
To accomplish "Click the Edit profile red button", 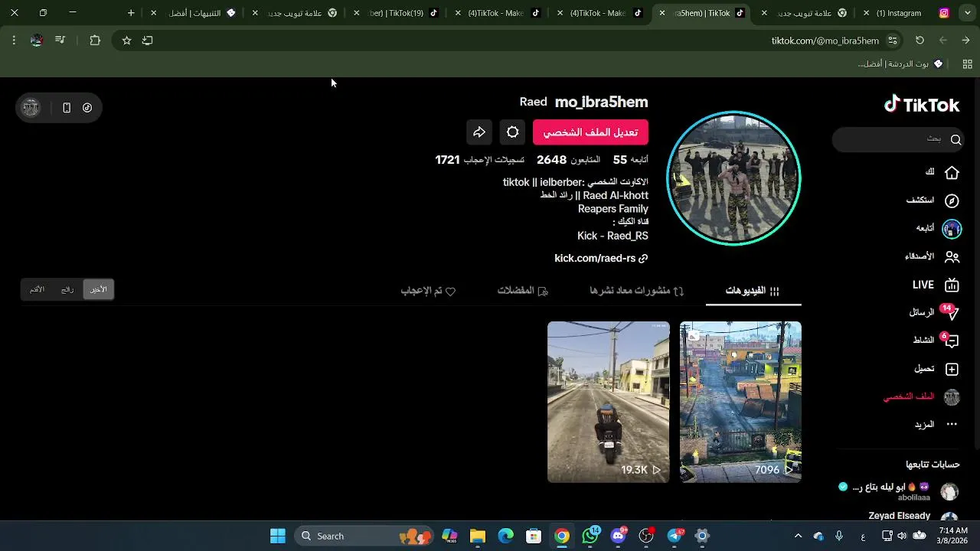I will pyautogui.click(x=590, y=132).
